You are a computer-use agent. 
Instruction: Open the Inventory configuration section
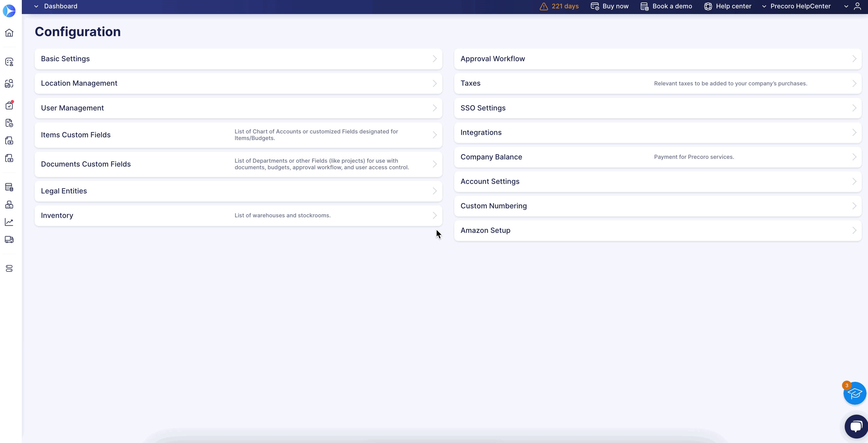point(238,216)
